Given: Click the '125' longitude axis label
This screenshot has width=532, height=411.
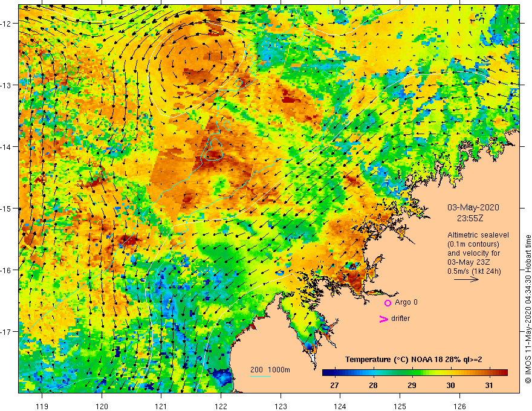Looking at the screenshot, I should 400,406.
